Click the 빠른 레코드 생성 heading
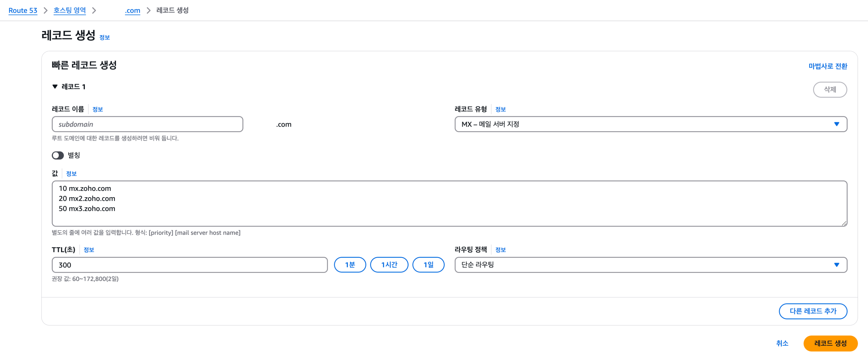Viewport: 868px width, 361px height. coord(84,65)
